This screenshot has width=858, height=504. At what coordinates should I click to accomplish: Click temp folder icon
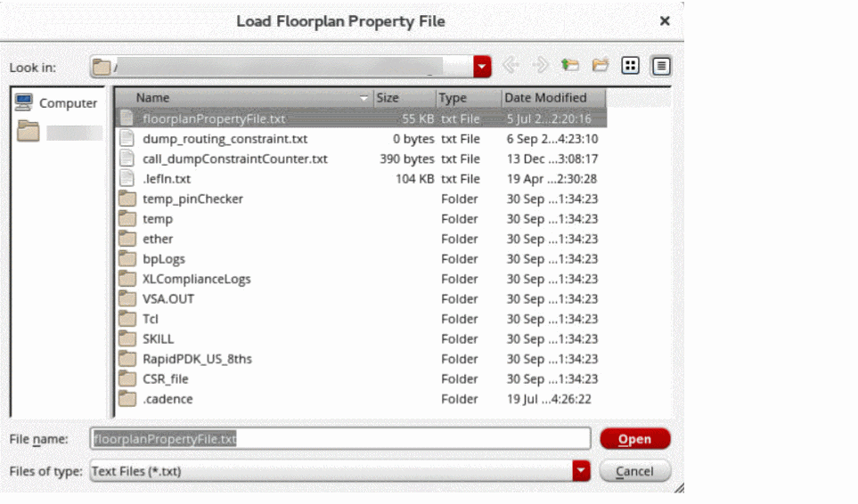coord(127,219)
